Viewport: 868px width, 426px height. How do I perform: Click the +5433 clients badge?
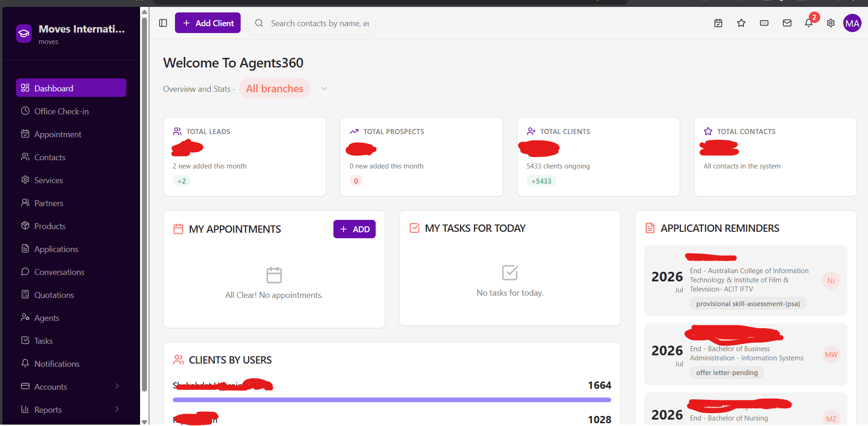[x=541, y=181]
